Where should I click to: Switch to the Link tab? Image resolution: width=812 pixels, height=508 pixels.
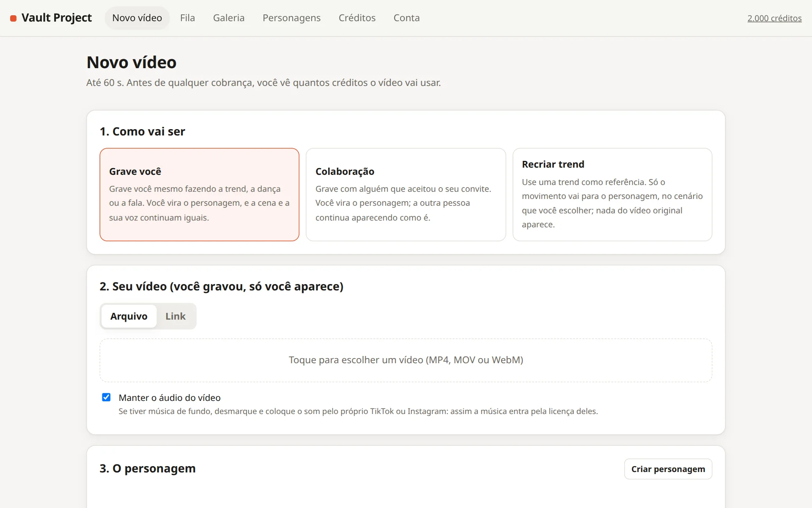[x=176, y=316]
